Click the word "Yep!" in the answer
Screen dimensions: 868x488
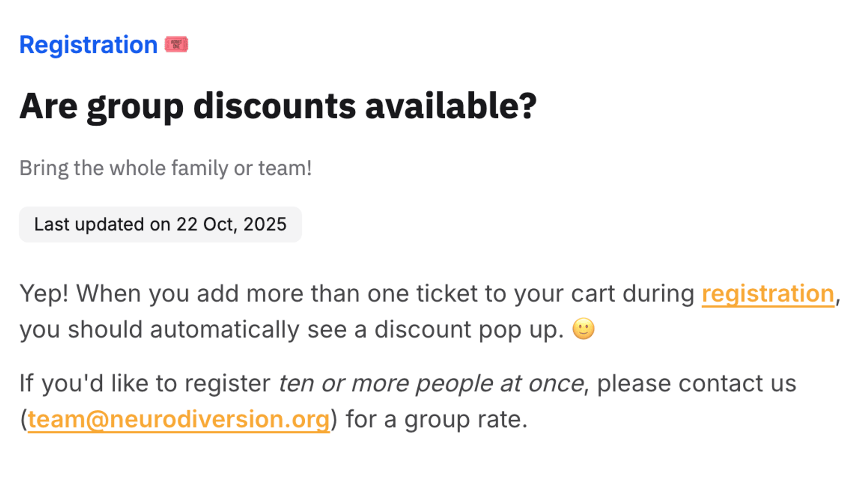(x=44, y=294)
